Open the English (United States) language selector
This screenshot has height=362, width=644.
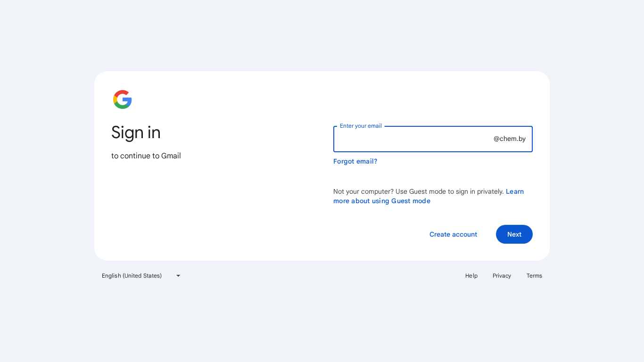tap(132, 276)
